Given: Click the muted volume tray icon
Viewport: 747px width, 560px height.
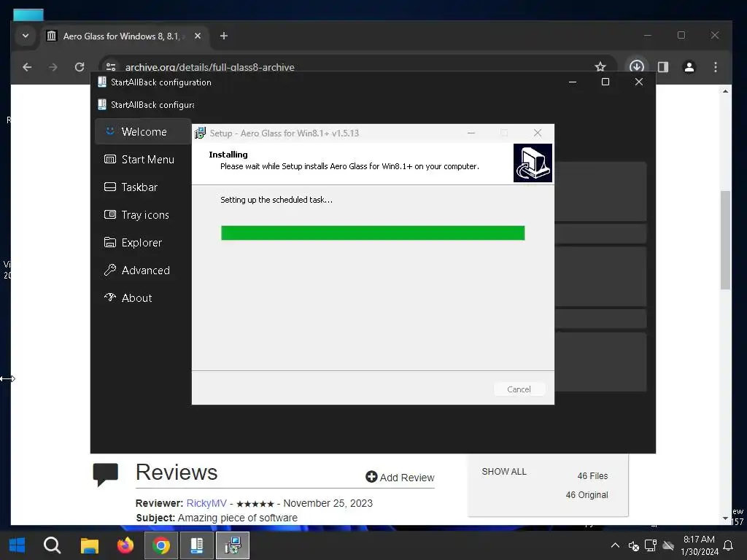Looking at the screenshot, I should pyautogui.click(x=633, y=545).
